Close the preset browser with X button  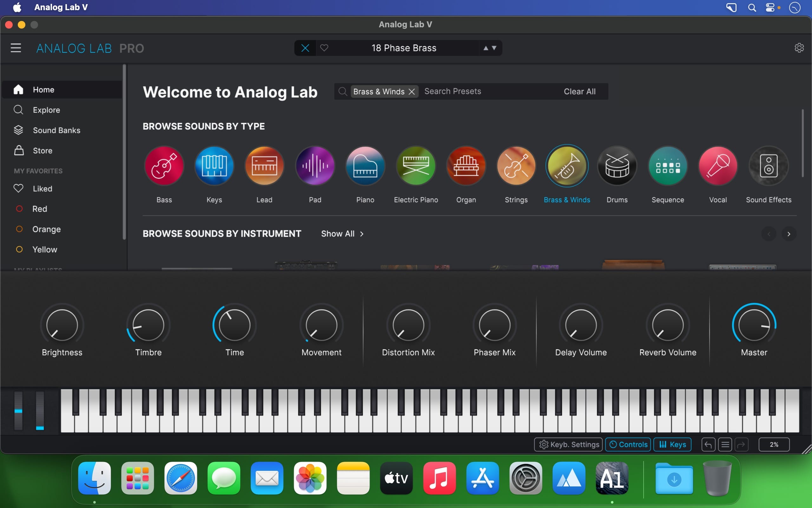pos(305,48)
